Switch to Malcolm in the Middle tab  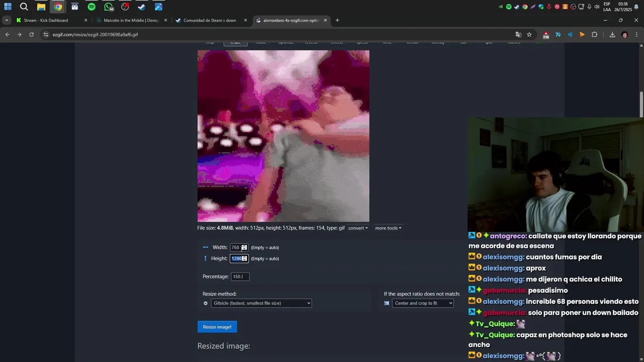click(x=131, y=20)
